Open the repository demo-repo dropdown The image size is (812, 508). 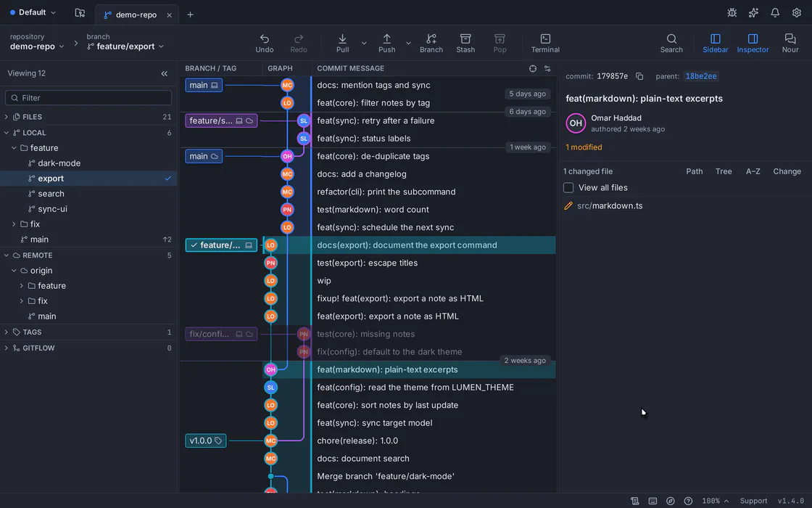point(37,46)
